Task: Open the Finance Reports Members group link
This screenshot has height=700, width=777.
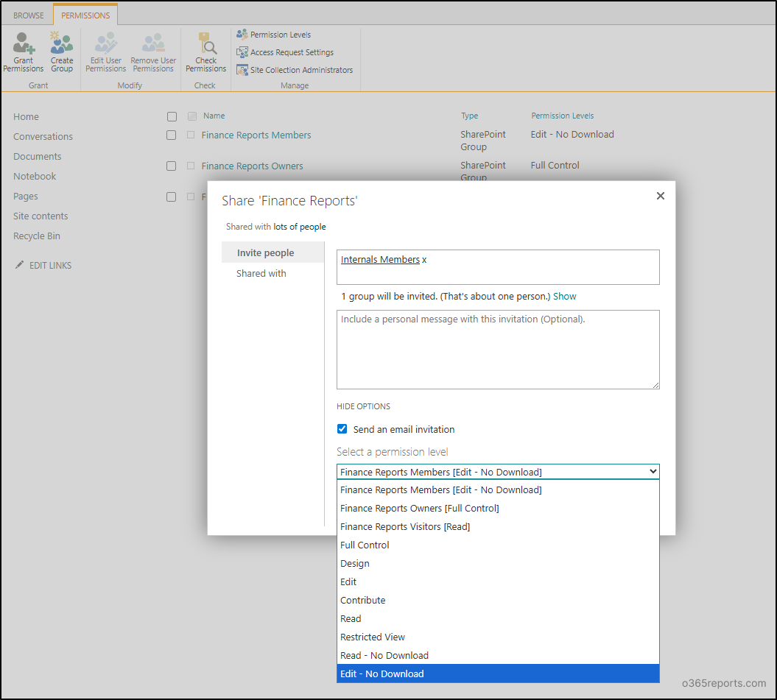Action: pyautogui.click(x=256, y=135)
